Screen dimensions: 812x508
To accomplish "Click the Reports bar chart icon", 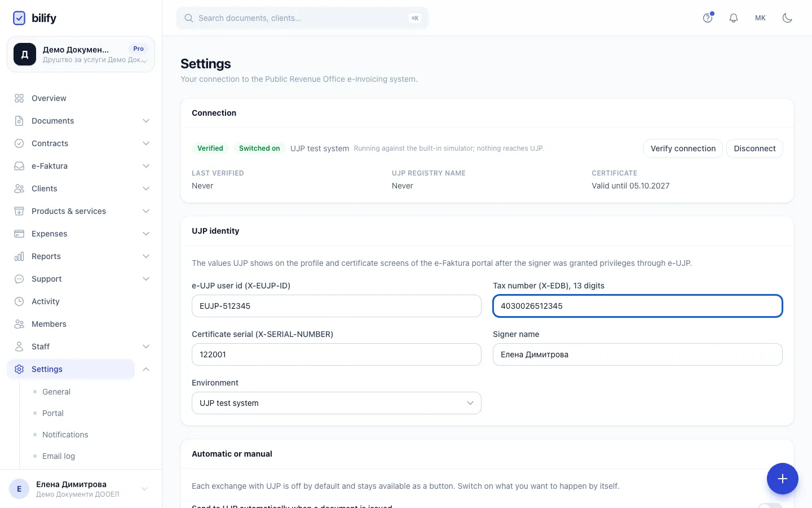I will (x=19, y=256).
